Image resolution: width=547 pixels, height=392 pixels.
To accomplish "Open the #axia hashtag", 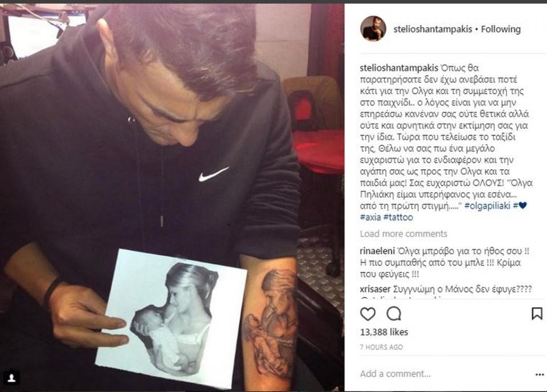I will pos(370,217).
